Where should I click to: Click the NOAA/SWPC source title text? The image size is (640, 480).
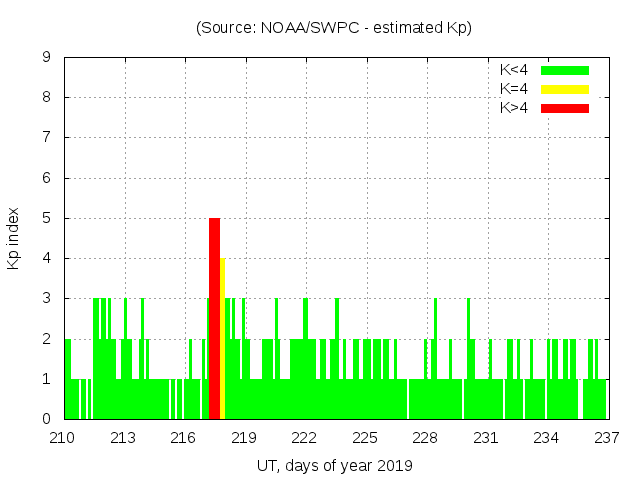tap(334, 28)
